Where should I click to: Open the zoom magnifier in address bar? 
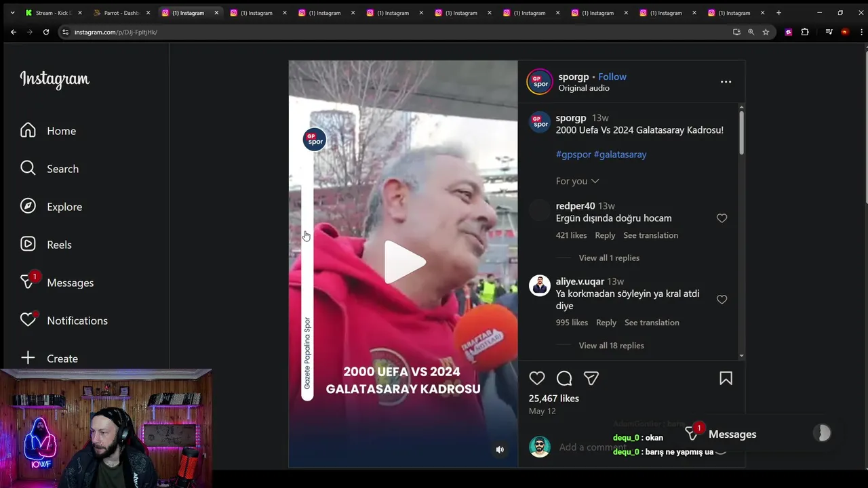751,32
